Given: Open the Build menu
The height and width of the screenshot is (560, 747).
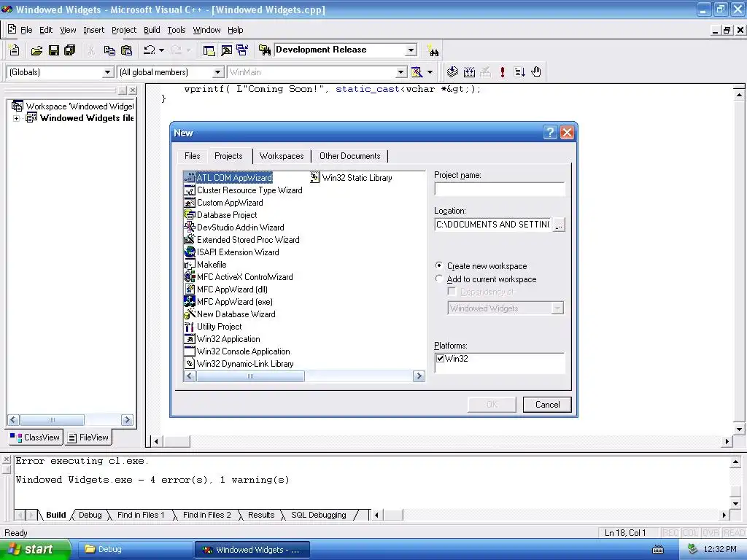Looking at the screenshot, I should pos(152,30).
